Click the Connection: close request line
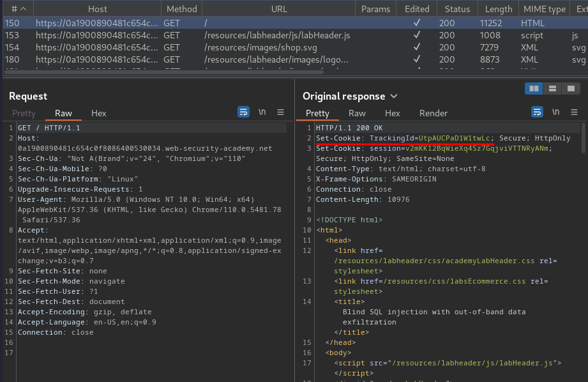 [x=56, y=332]
